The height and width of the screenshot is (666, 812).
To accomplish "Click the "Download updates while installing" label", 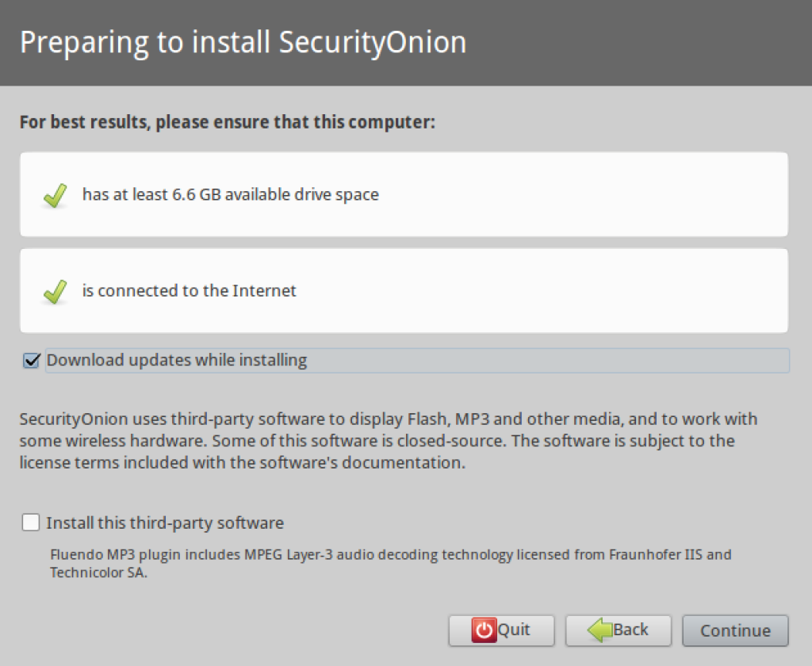I will (176, 361).
